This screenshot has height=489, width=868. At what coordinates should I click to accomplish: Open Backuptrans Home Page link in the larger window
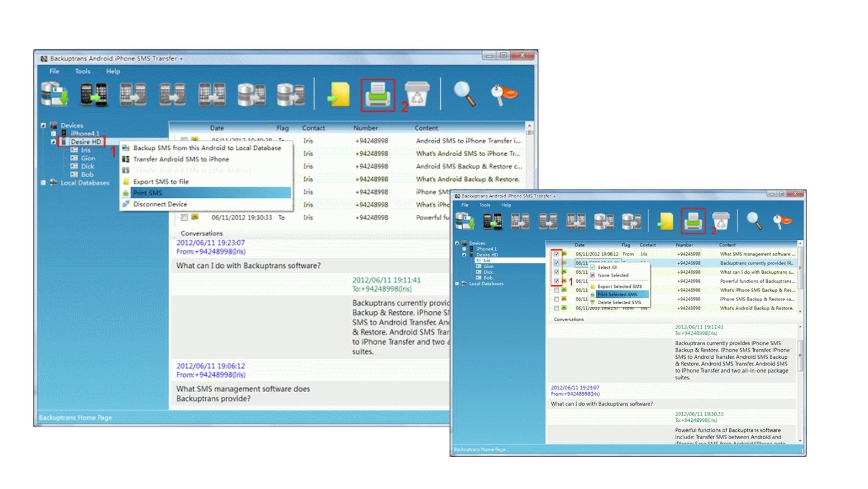[x=75, y=418]
